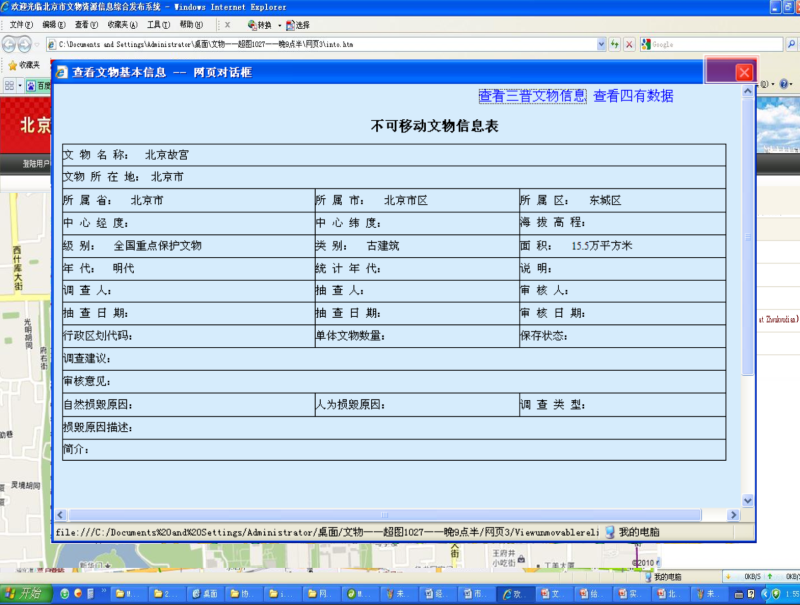Click the 面积 value 15.5万平方米
Image resolution: width=800 pixels, height=605 pixels.
coord(602,246)
